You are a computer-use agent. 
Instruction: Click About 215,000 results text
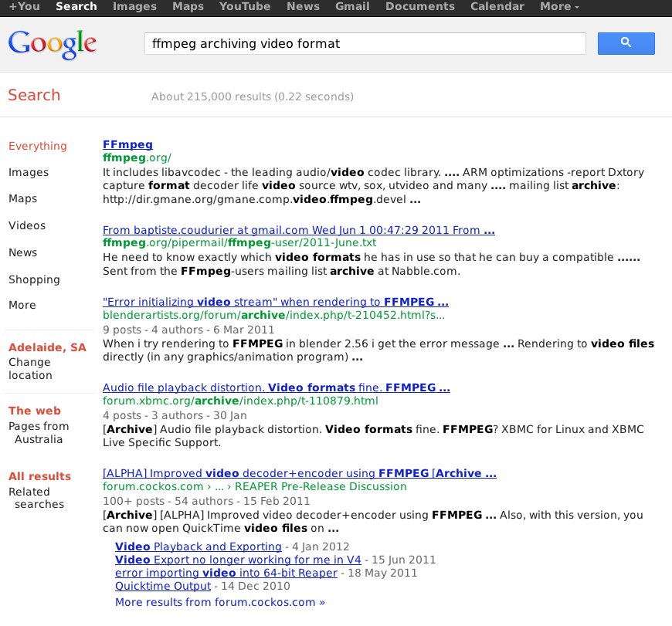coord(253,96)
